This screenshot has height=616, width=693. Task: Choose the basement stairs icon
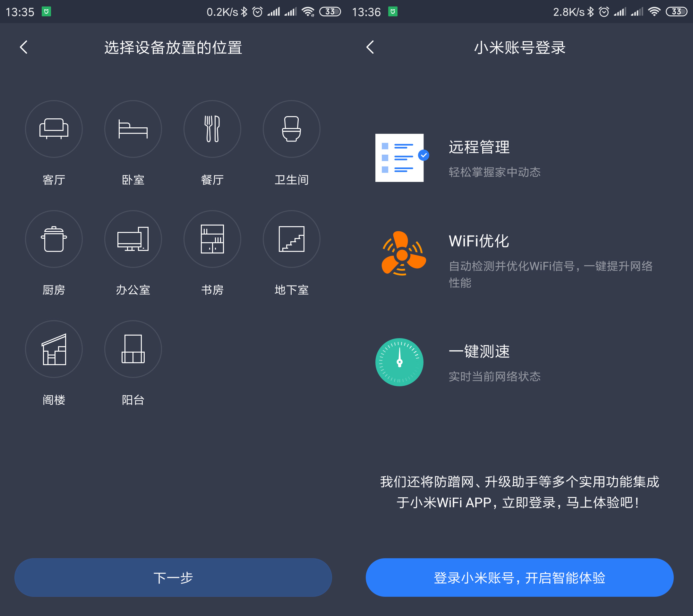point(291,239)
